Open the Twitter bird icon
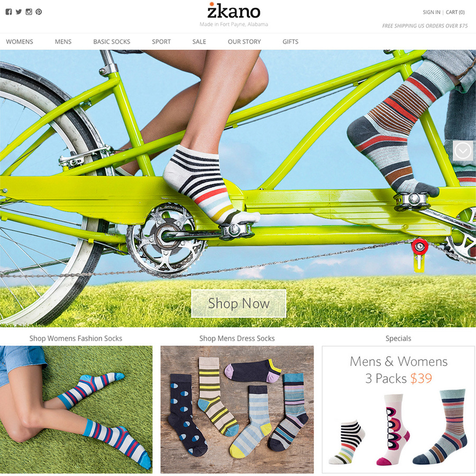The image size is (476, 476). pyautogui.click(x=19, y=12)
